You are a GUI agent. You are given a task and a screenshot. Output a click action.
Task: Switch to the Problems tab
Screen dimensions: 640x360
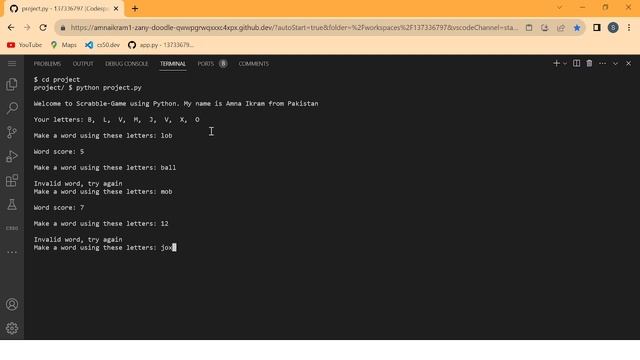(47, 64)
